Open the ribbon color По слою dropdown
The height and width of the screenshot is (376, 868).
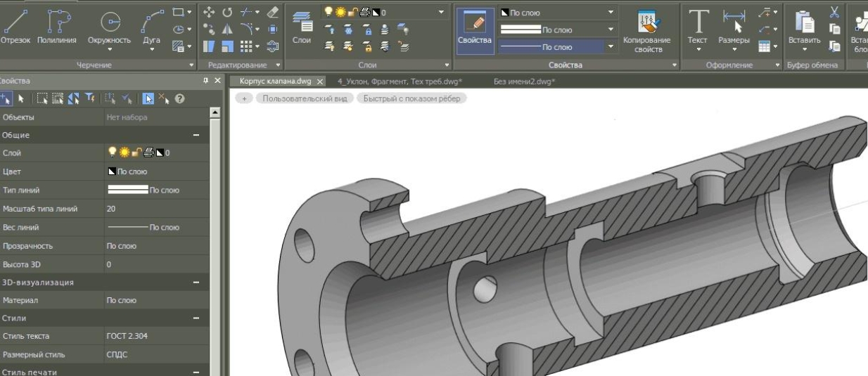610,13
